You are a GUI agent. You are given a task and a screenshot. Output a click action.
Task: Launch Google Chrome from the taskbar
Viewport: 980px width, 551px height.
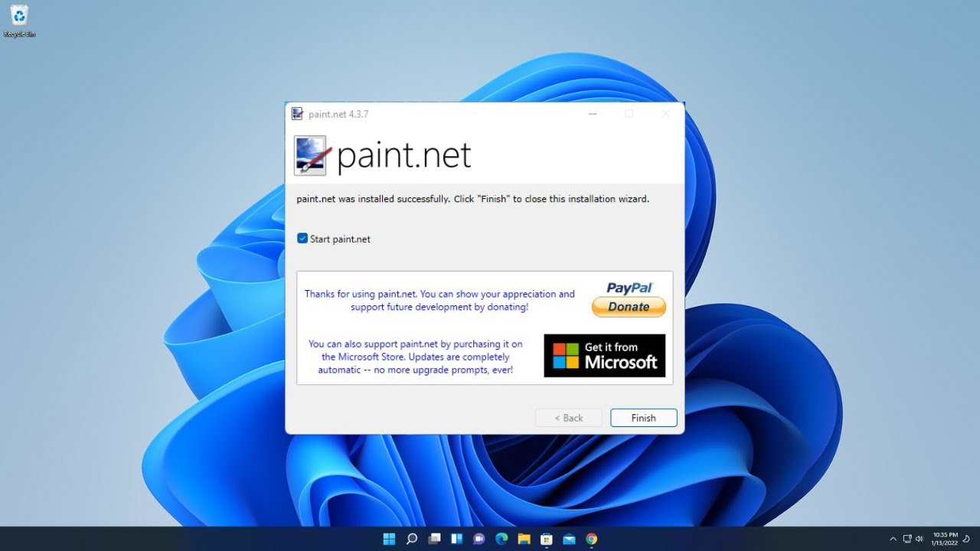click(592, 539)
